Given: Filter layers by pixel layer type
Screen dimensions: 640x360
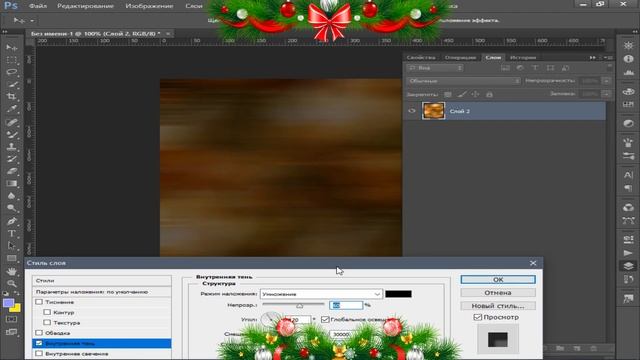Looking at the screenshot, I should coord(505,68).
